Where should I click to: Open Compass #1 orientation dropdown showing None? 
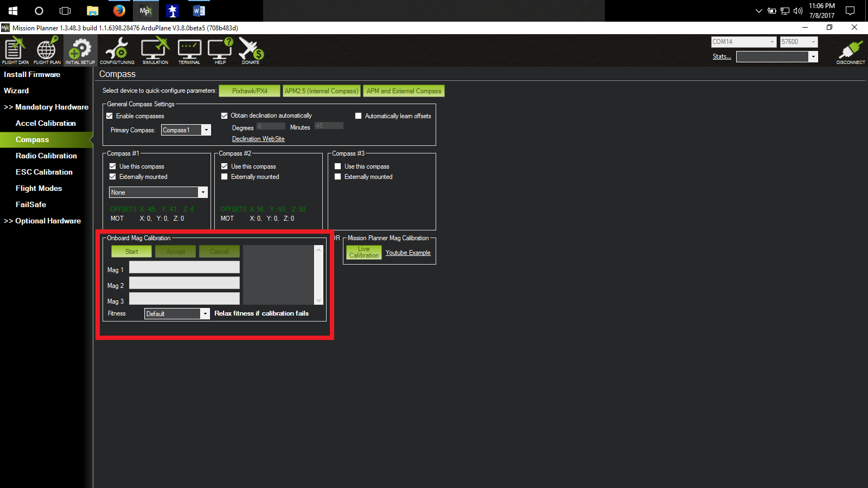coord(158,192)
